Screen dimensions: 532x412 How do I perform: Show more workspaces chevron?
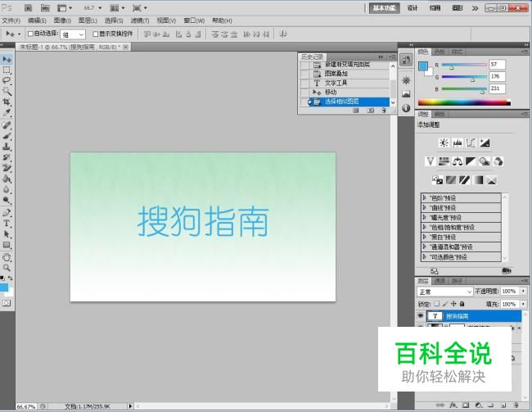[x=475, y=8]
